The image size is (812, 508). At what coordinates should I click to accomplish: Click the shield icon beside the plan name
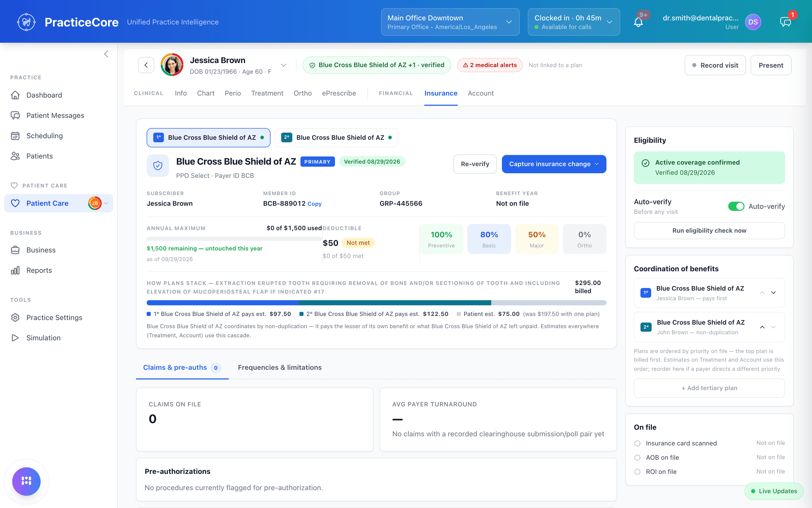click(158, 166)
